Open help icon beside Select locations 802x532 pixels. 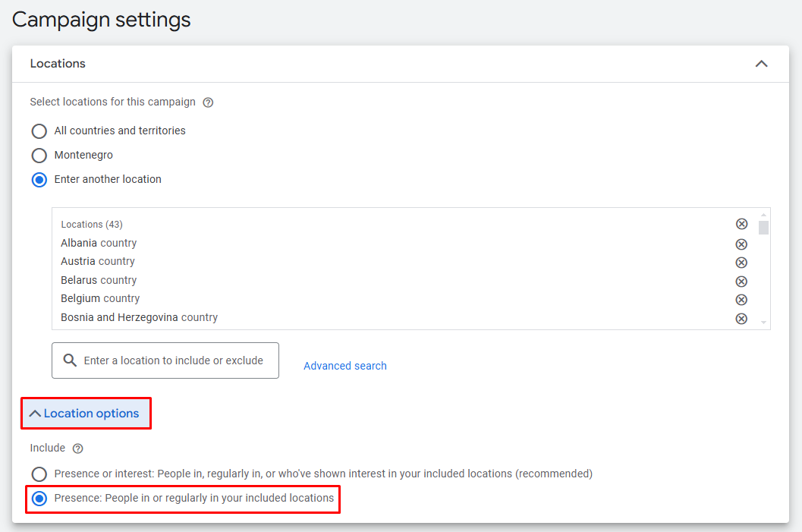coord(208,102)
